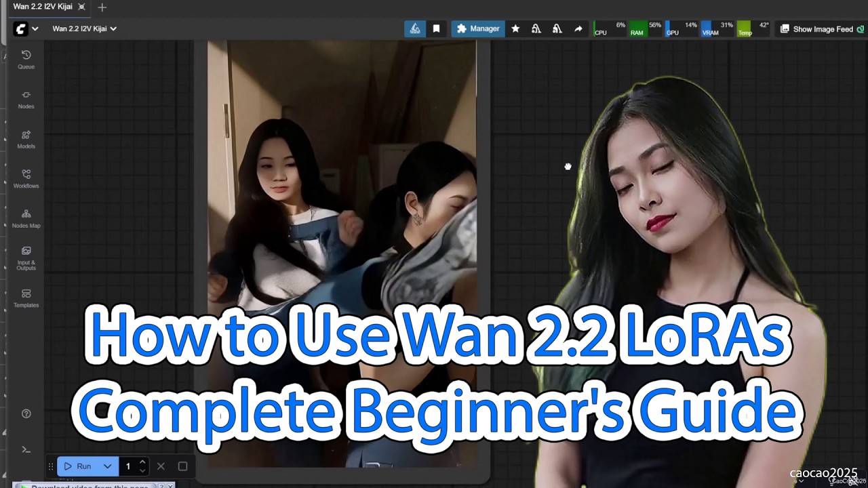Decrease the batch count stepper down arrow
Screen dimensions: 868x488
click(x=142, y=470)
